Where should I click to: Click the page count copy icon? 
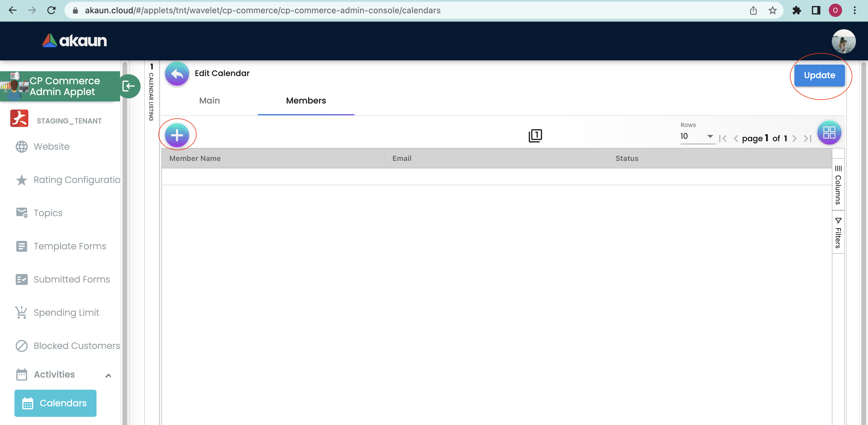click(535, 136)
